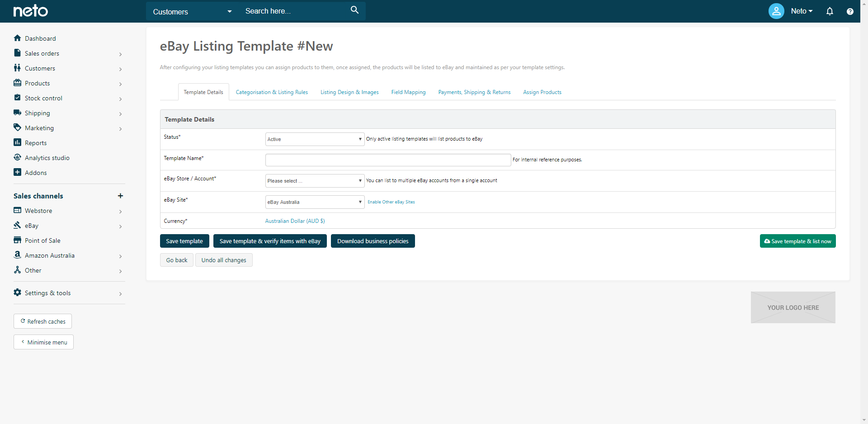Click Undo all changes
The height and width of the screenshot is (424, 868).
[x=224, y=260]
